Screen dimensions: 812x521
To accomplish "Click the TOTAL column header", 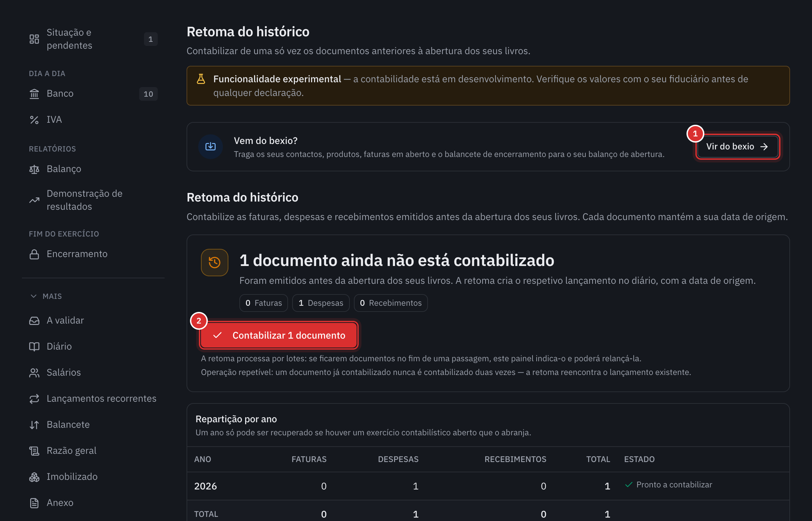I will click(598, 459).
